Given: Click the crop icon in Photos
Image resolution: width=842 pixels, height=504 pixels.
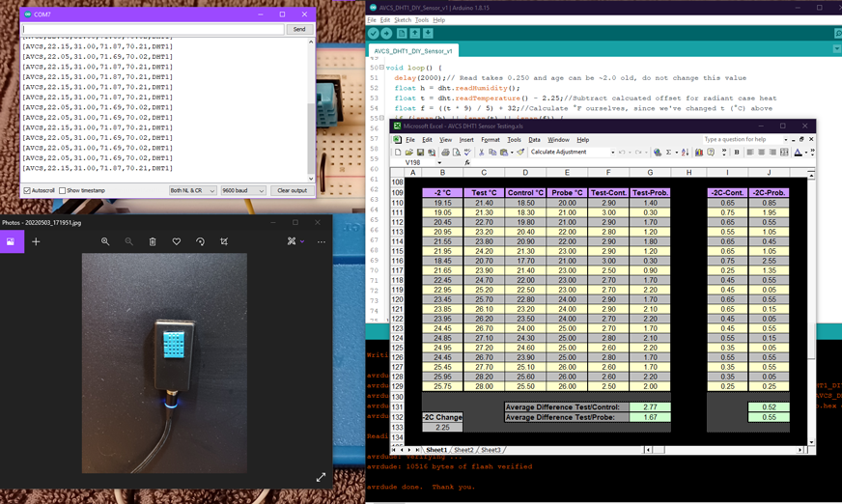Looking at the screenshot, I should (x=224, y=241).
